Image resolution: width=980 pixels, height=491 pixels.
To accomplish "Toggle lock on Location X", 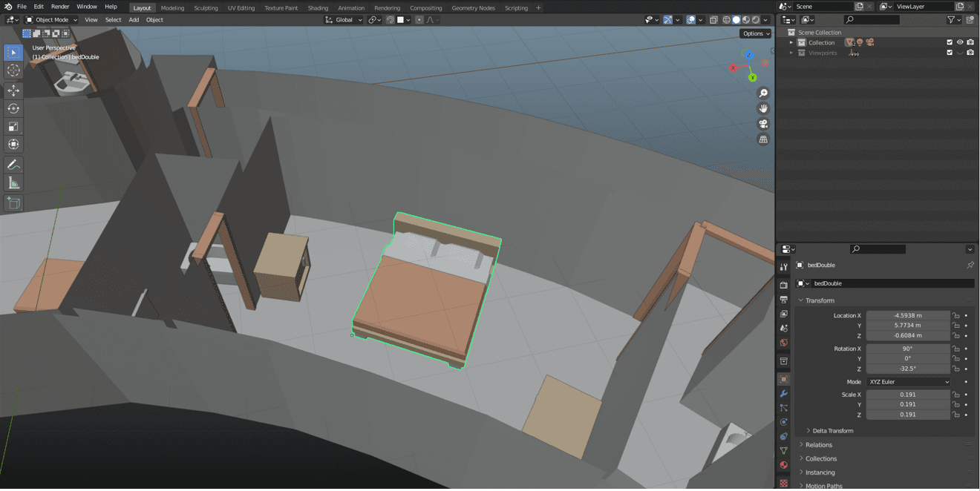I will pyautogui.click(x=956, y=315).
